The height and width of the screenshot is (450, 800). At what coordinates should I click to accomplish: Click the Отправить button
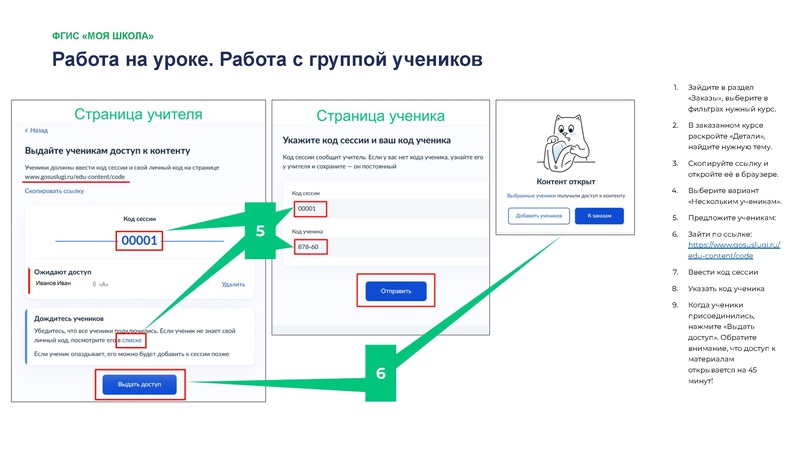(x=396, y=291)
